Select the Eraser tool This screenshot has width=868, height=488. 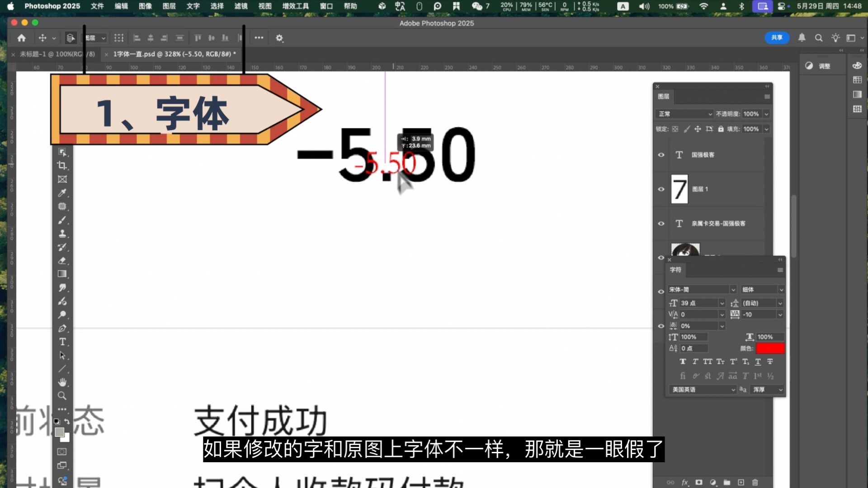coord(62,261)
